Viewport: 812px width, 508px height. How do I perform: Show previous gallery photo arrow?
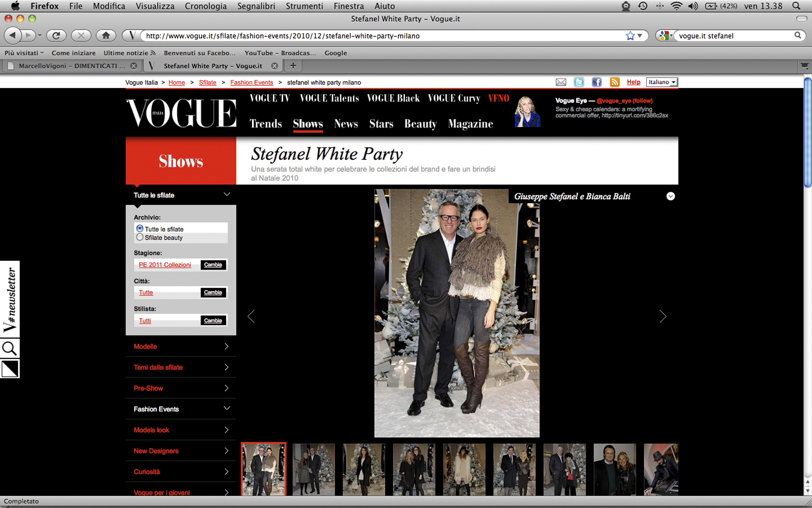click(251, 316)
